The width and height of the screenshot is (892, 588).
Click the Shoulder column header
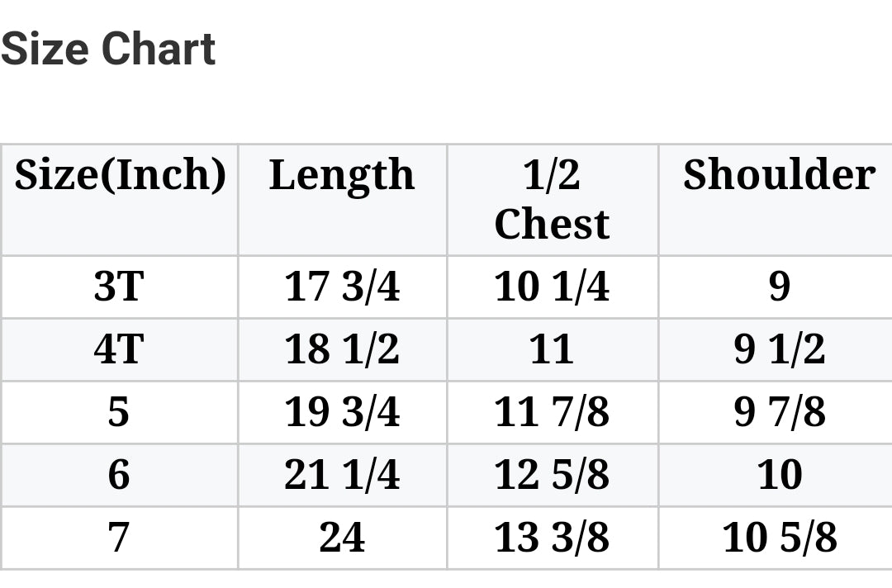click(x=779, y=175)
